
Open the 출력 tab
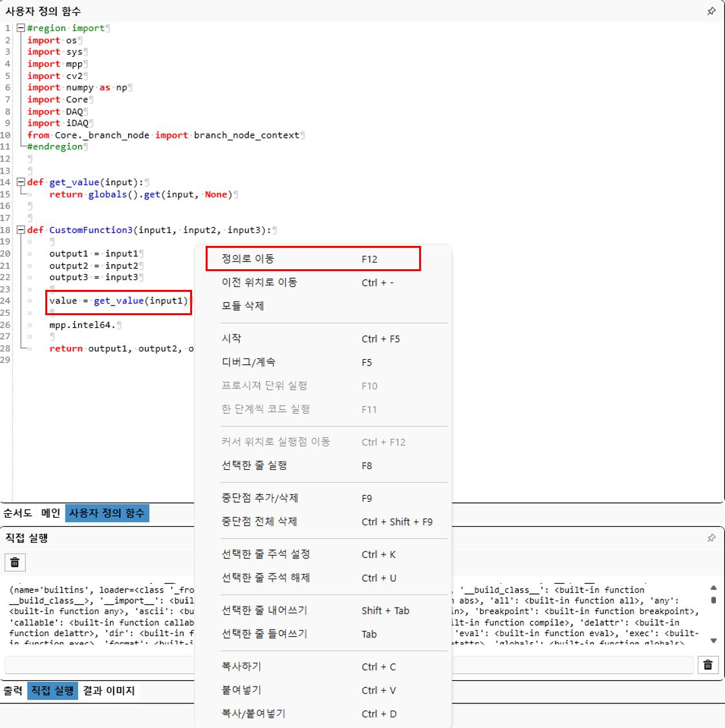13,690
